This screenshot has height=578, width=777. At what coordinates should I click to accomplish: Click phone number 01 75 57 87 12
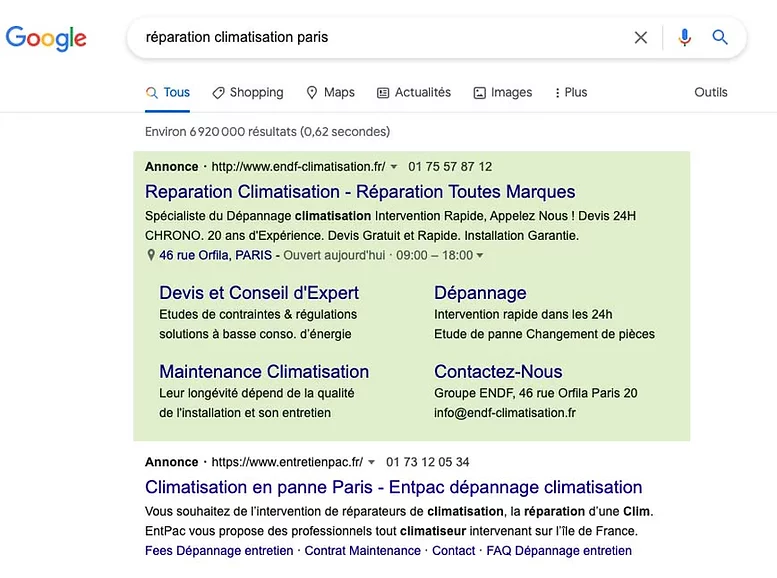pyautogui.click(x=450, y=167)
